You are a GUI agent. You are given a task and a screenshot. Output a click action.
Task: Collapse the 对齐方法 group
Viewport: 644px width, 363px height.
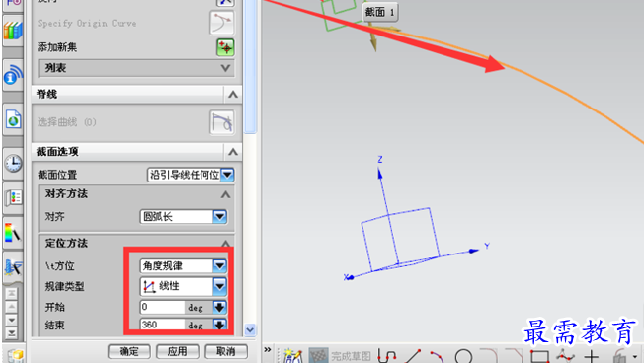pyautogui.click(x=225, y=194)
